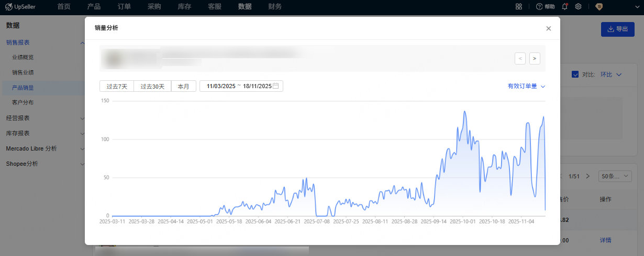The image size is (644, 256).
Task: Click the UpSeller logo icon
Action: coord(9,7)
